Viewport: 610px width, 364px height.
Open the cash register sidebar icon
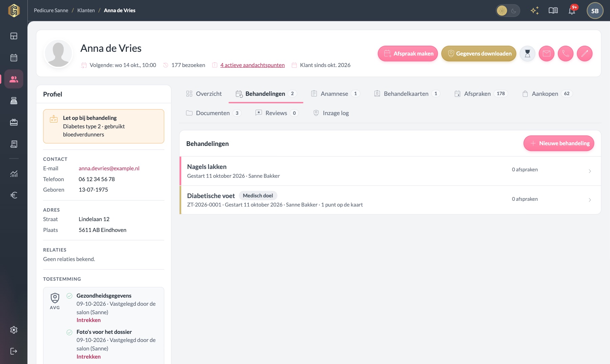coord(14,101)
